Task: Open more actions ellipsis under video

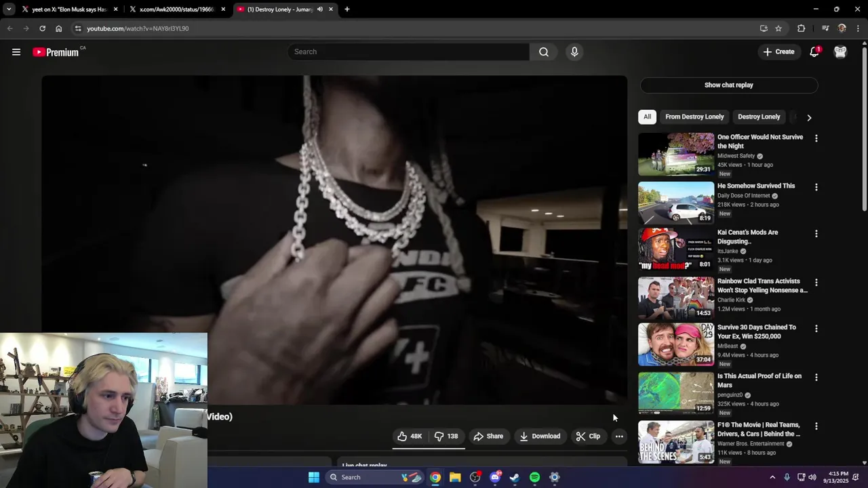Action: pos(619,436)
